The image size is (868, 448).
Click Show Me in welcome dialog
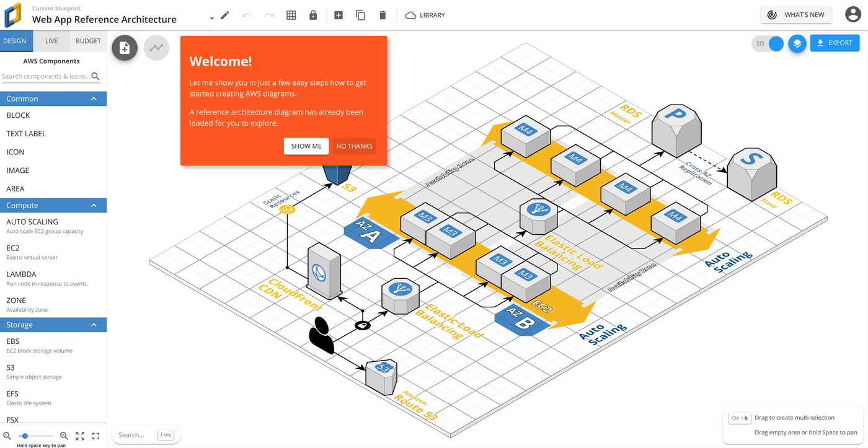[x=306, y=146]
